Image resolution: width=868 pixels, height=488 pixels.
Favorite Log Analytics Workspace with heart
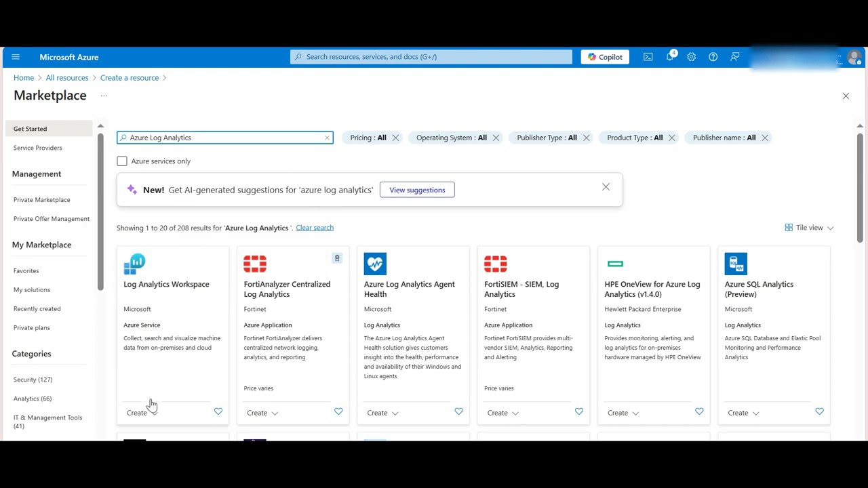point(218,411)
